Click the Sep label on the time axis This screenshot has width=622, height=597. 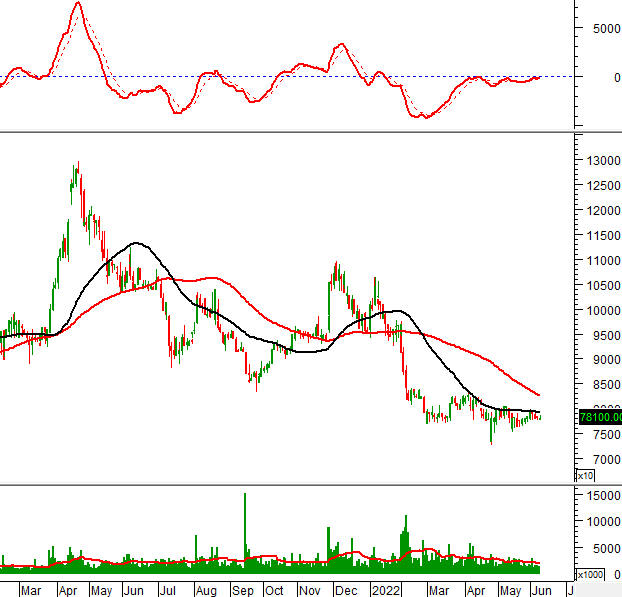click(x=241, y=590)
